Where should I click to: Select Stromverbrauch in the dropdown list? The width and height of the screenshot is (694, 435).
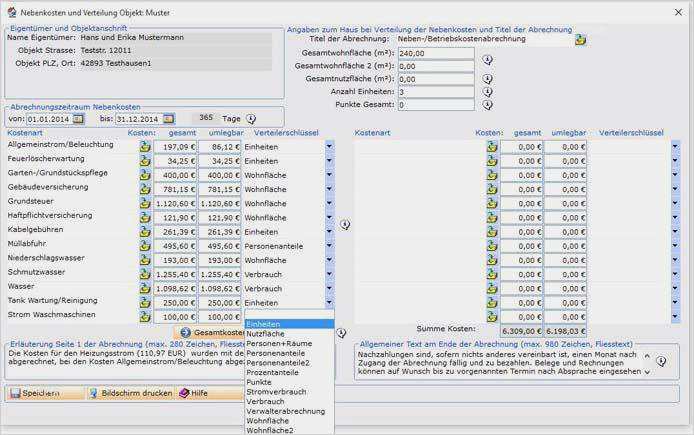289,392
